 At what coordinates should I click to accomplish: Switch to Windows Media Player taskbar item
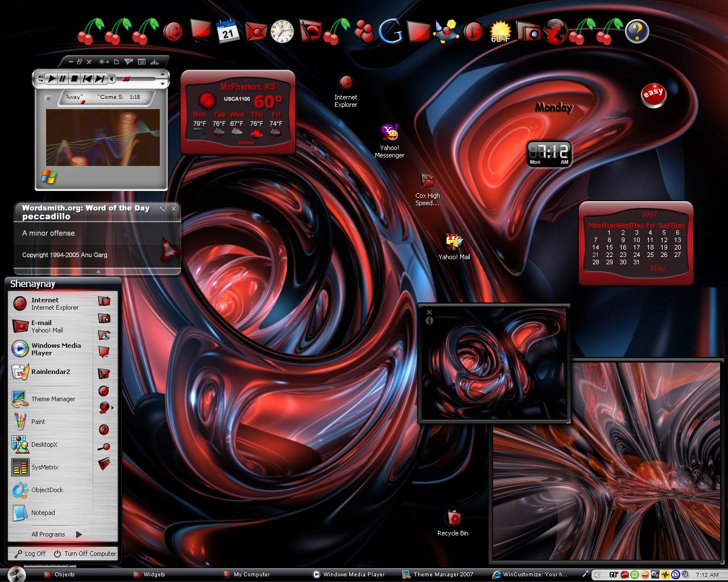coord(349,575)
